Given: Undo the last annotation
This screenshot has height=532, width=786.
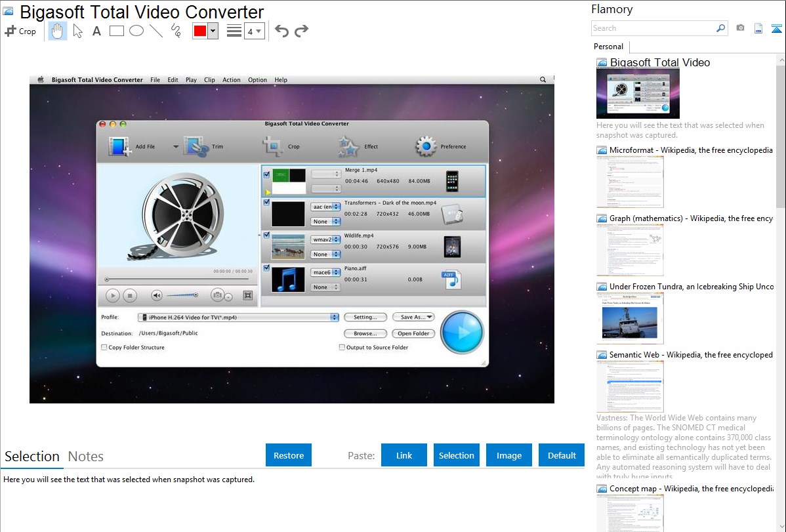Looking at the screenshot, I should point(281,31).
